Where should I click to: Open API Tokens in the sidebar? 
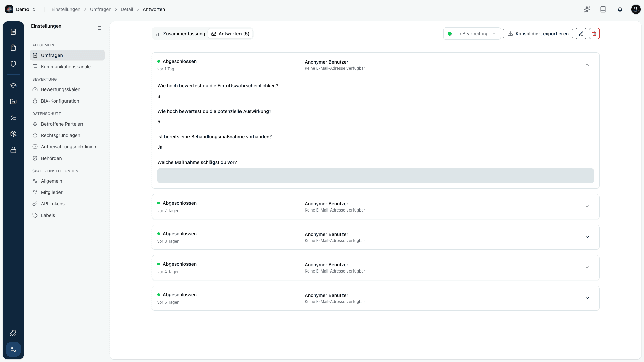[67, 204]
